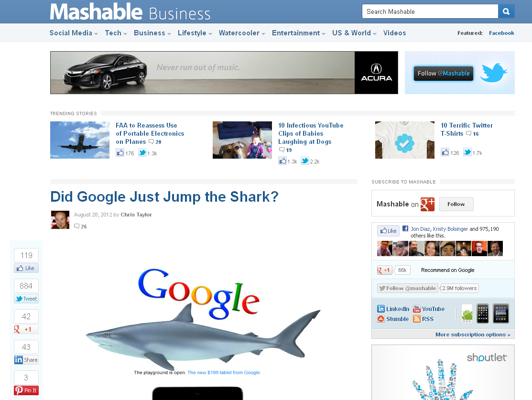Click the Search Mashable input field
The height and width of the screenshot is (400, 532).
click(430, 11)
